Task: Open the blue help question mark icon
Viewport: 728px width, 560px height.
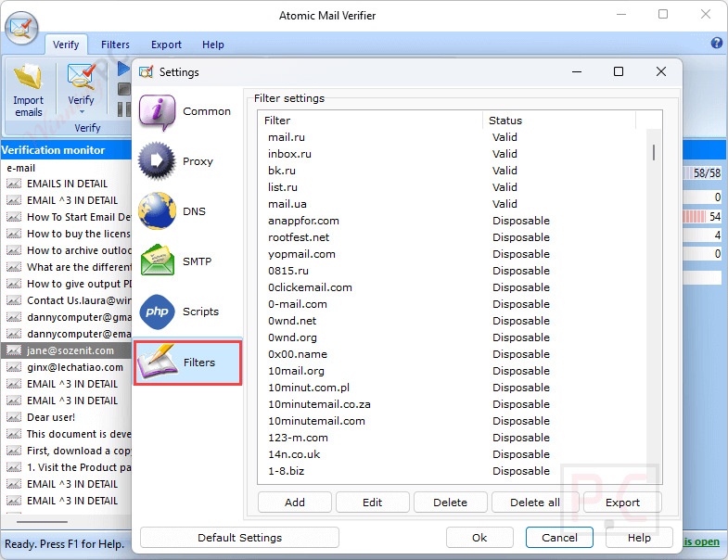Action: pos(716,44)
